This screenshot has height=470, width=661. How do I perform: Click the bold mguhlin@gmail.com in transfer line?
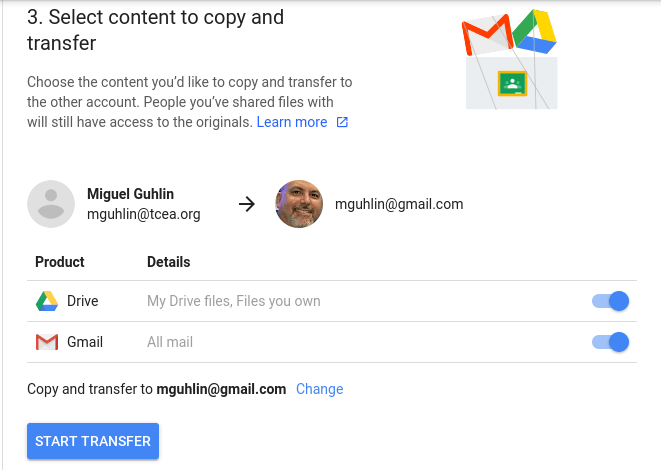point(221,389)
